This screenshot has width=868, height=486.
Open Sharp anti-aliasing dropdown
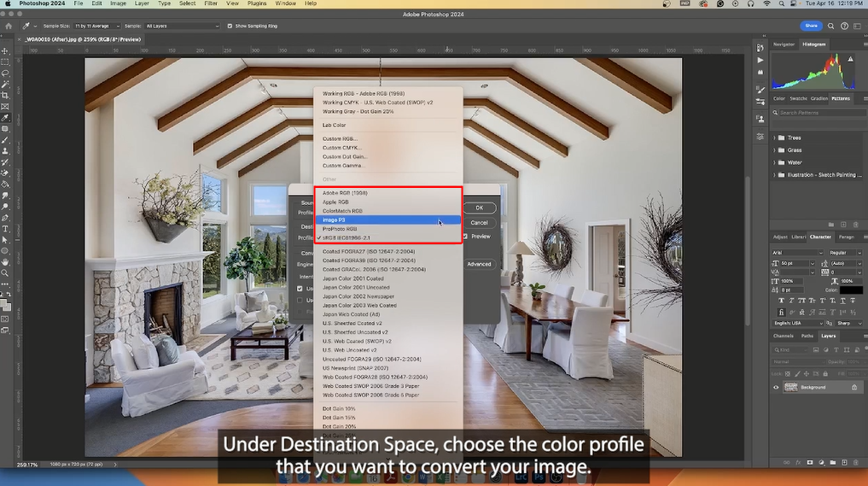click(x=848, y=323)
